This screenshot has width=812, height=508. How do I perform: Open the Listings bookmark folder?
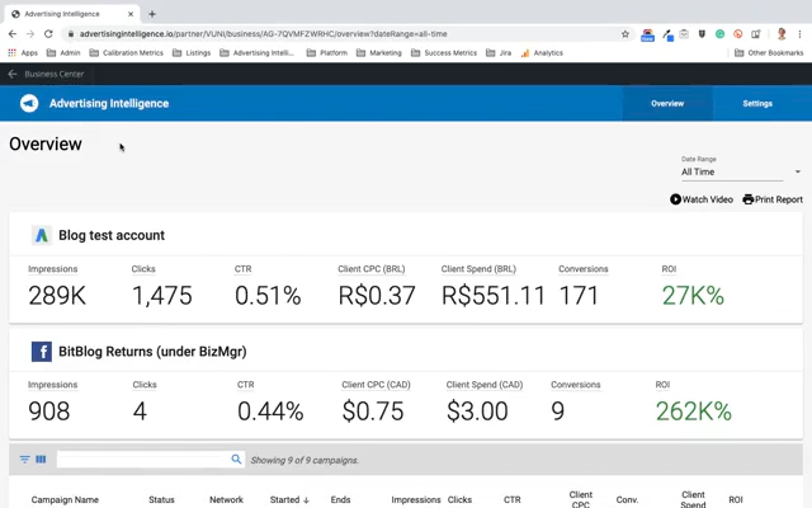click(x=191, y=53)
